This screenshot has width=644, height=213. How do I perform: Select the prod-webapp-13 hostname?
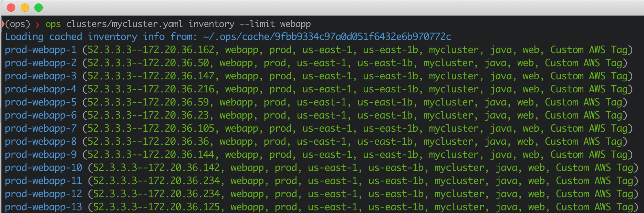[43, 207]
